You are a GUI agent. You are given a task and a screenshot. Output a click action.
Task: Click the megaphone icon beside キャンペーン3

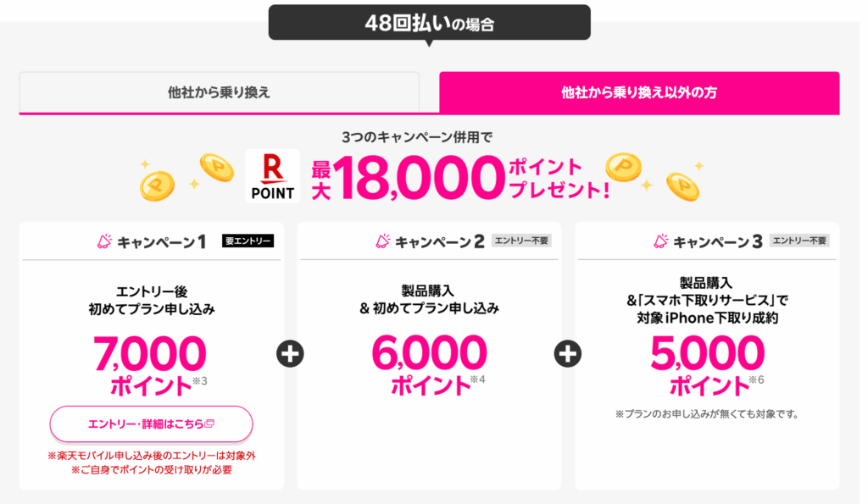tap(660, 241)
